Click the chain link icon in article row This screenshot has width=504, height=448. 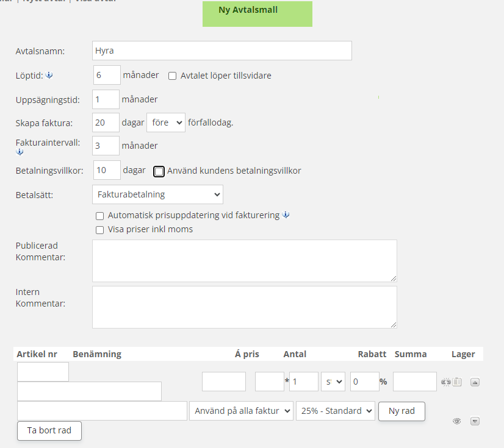pyautogui.click(x=445, y=382)
